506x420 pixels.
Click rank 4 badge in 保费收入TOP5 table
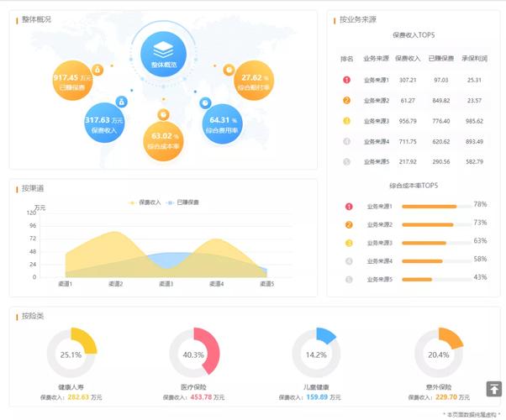(x=346, y=141)
